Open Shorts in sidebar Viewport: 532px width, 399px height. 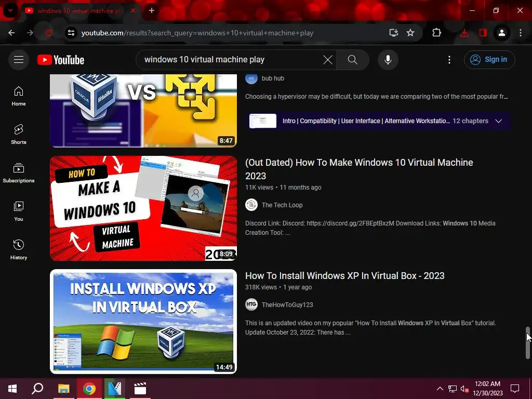click(x=19, y=135)
